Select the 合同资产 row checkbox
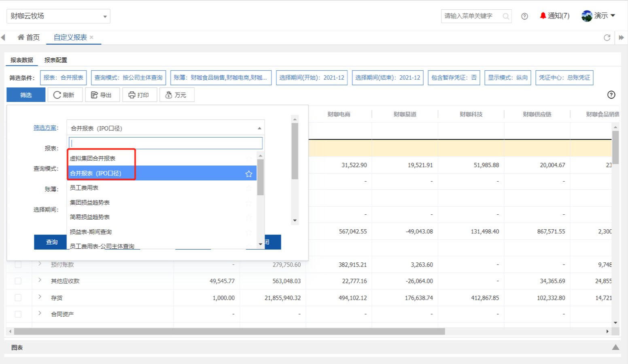628x364 pixels. coord(18,314)
